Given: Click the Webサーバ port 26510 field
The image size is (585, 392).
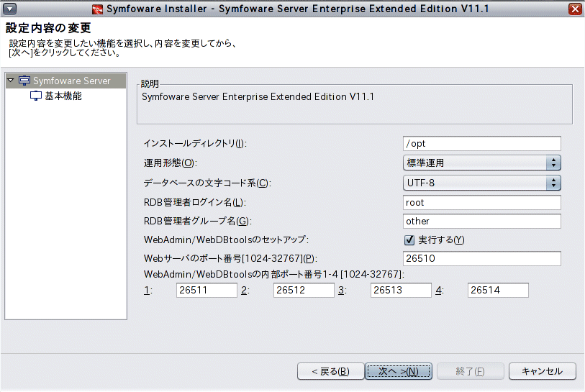Looking at the screenshot, I should click(481, 258).
